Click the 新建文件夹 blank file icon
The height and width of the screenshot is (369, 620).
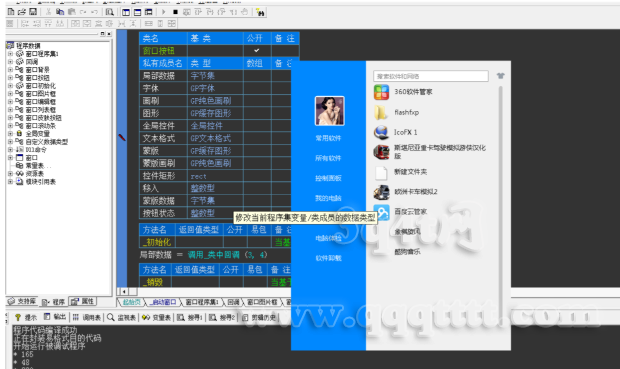click(381, 172)
